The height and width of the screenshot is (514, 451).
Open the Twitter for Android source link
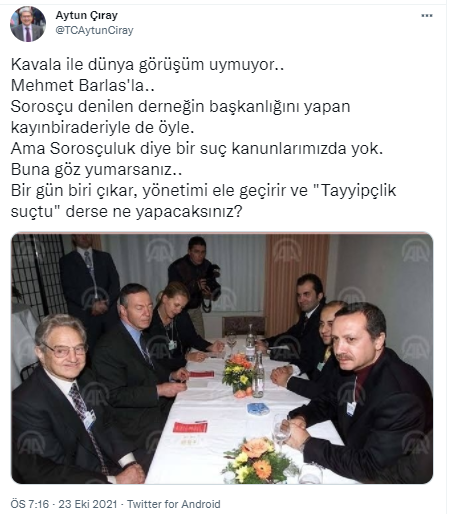pyautogui.click(x=174, y=504)
